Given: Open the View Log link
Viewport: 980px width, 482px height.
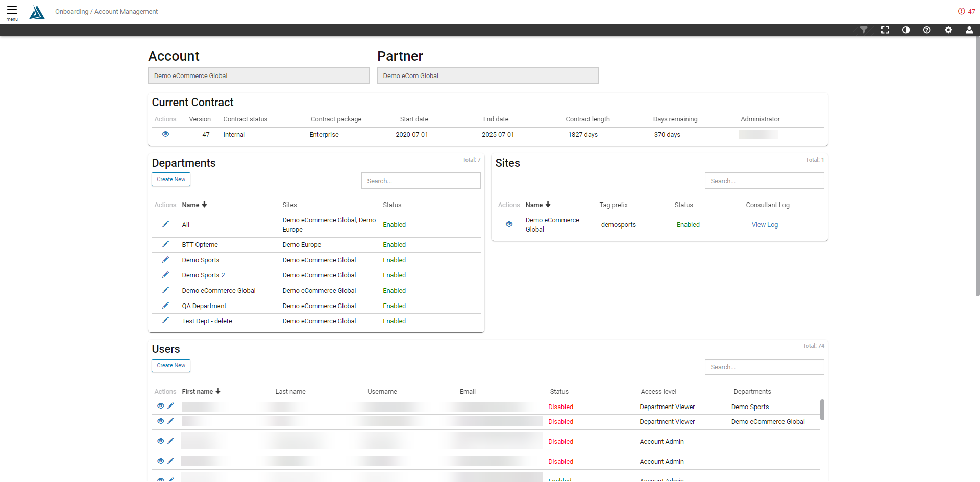Looking at the screenshot, I should (x=765, y=225).
